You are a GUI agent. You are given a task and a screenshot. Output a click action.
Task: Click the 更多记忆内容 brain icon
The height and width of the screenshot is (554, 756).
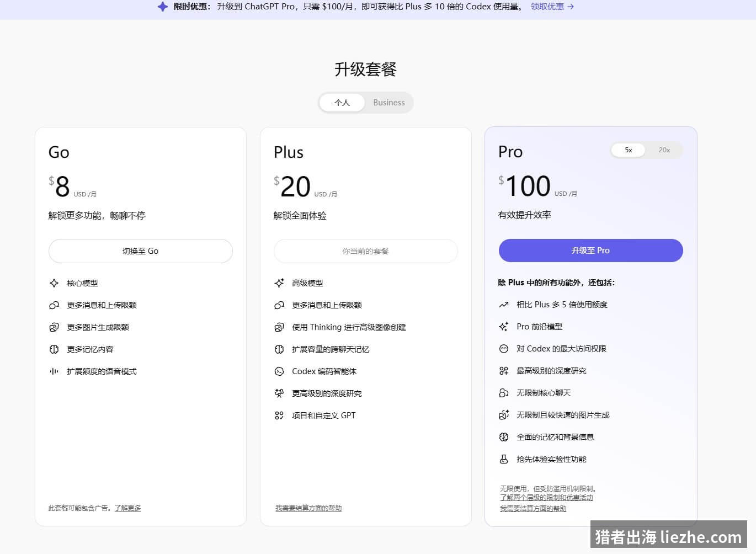pos(54,349)
